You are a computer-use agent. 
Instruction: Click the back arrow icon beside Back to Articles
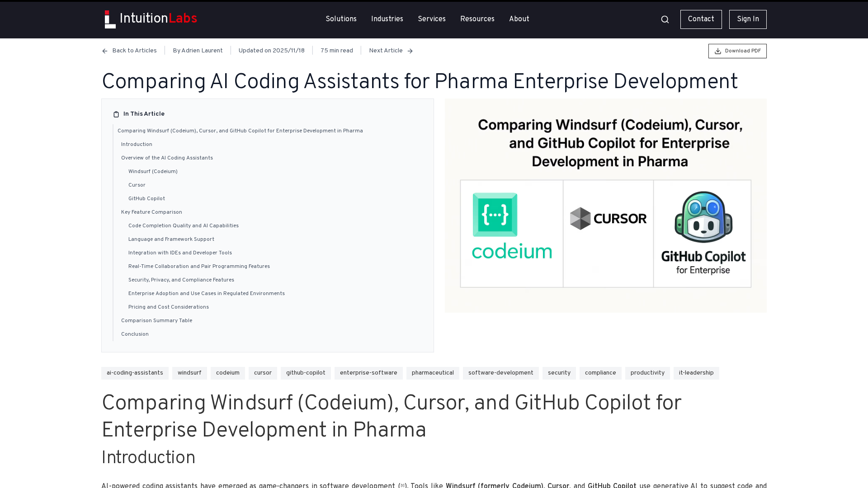tap(105, 51)
